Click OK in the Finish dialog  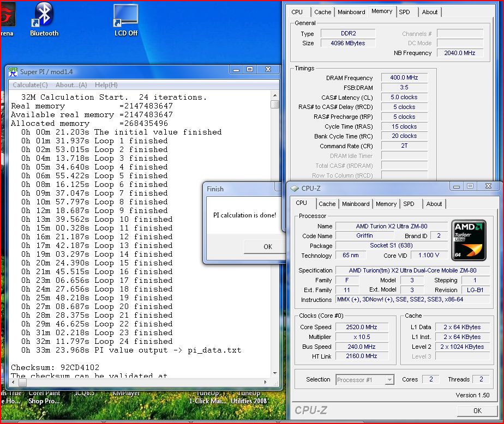265,247
